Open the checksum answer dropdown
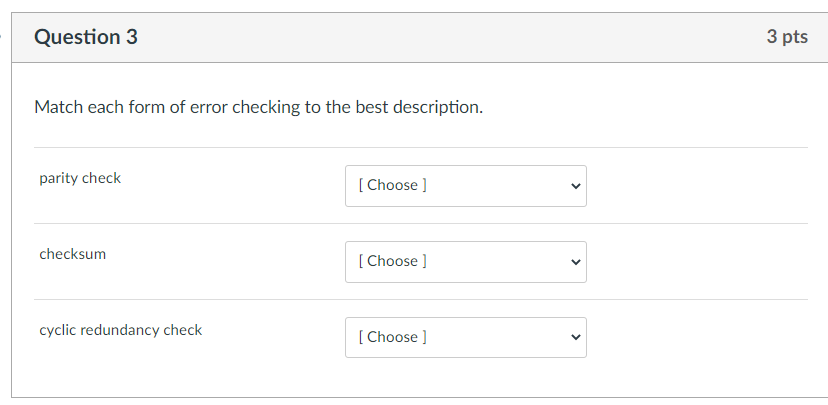Image resolution: width=828 pixels, height=405 pixels. 465,262
